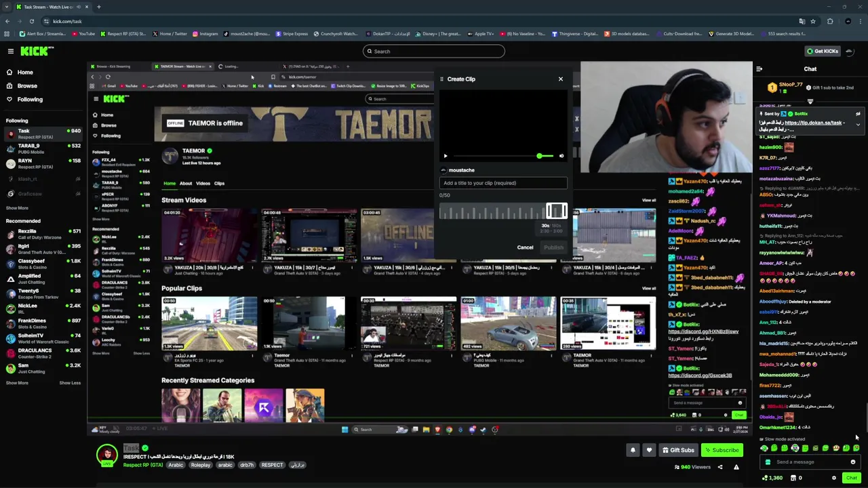This screenshot has width=868, height=488.
Task: Open Classybeef recommended channel
Action: pyautogui.click(x=43, y=264)
